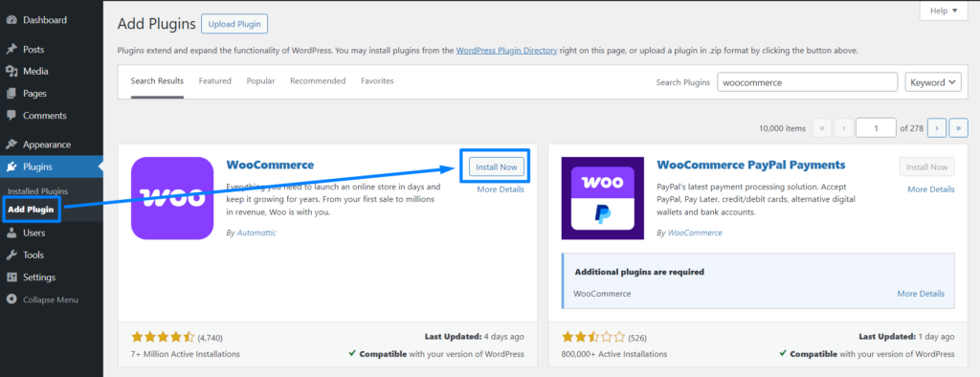Go to next page of results
Screen dimensions: 980x377
coord(936,128)
